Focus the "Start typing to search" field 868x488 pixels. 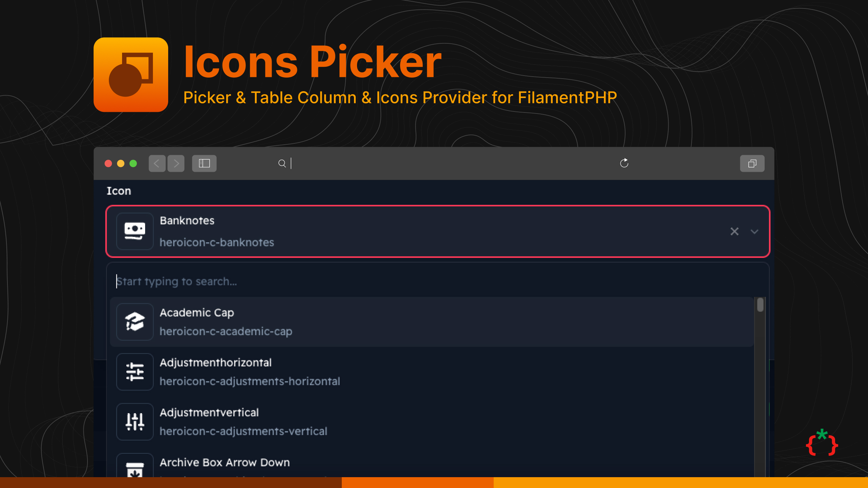coord(407,281)
